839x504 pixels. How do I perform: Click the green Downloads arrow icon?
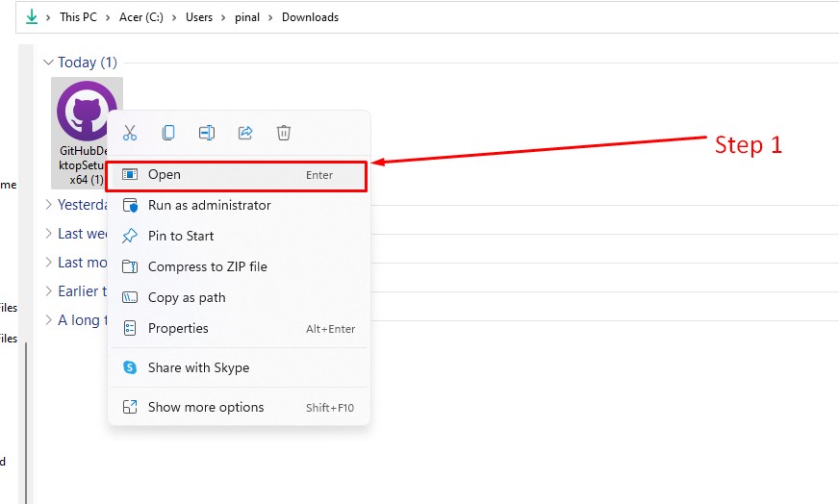click(x=32, y=16)
